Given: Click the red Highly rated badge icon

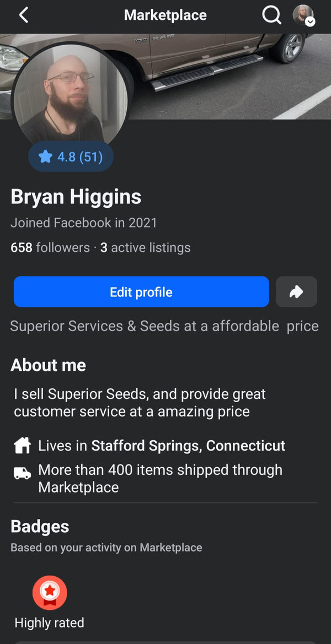Looking at the screenshot, I should click(50, 593).
